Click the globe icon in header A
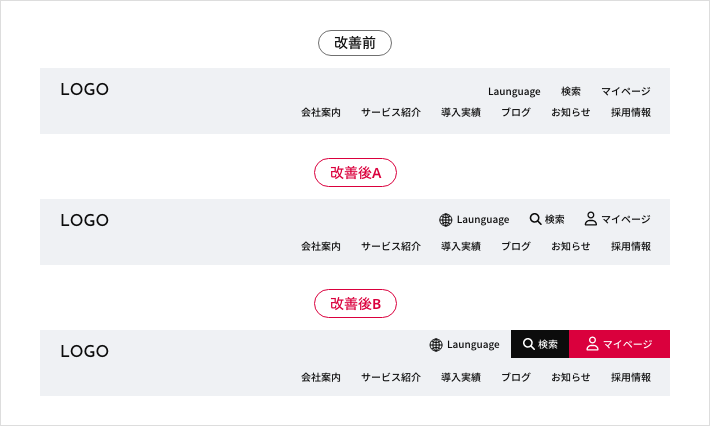The height and width of the screenshot is (426, 710). 446,220
